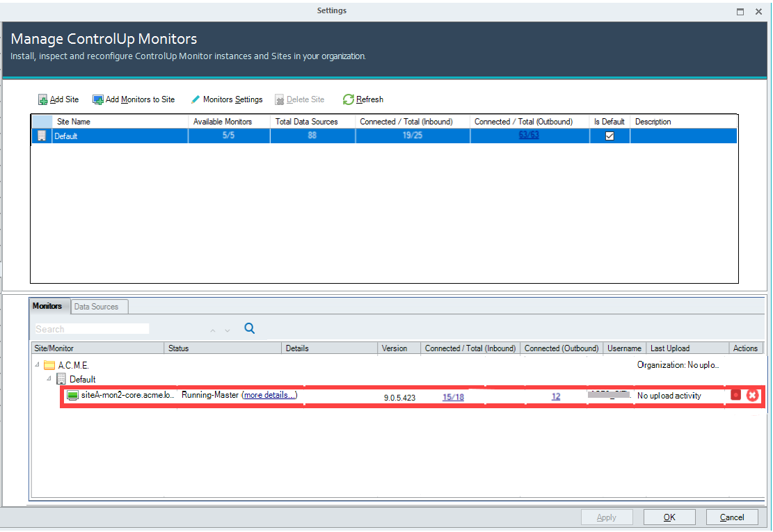Click the No upload activity cell

point(669,396)
